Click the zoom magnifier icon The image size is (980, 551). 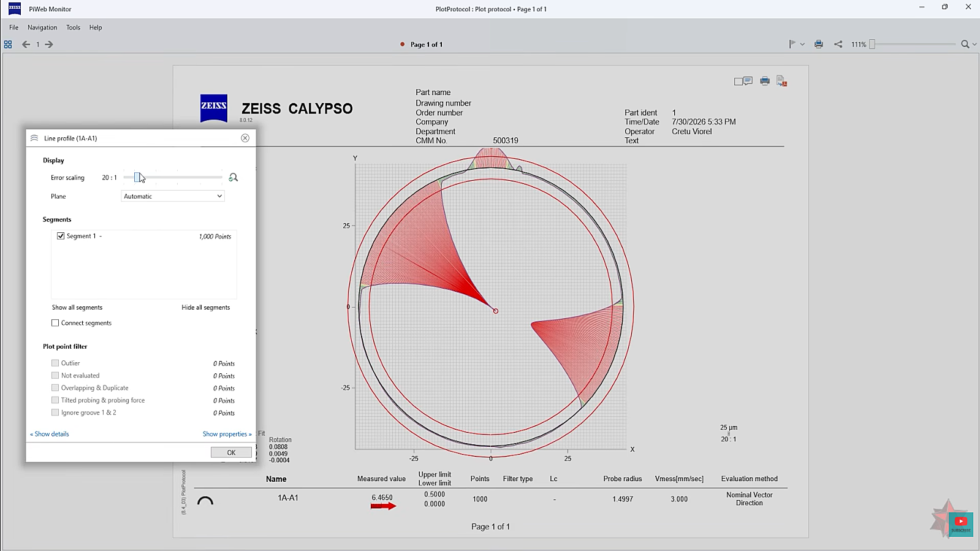(x=965, y=44)
